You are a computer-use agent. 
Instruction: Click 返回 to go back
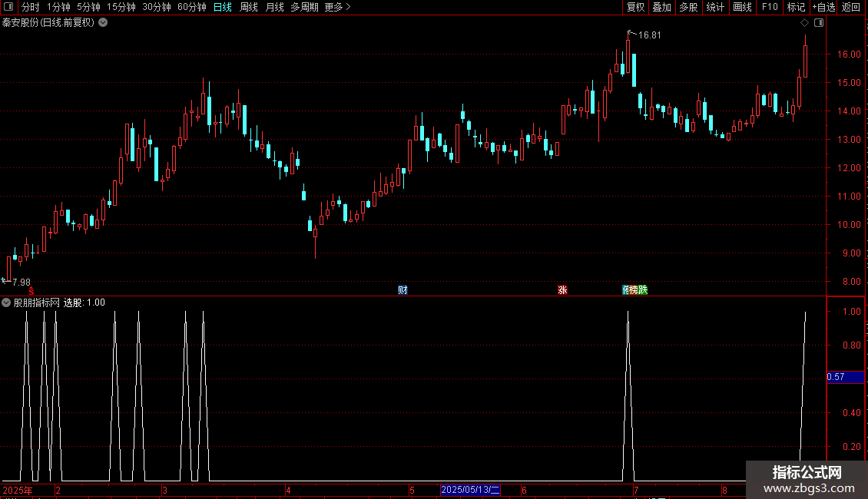pyautogui.click(x=851, y=7)
